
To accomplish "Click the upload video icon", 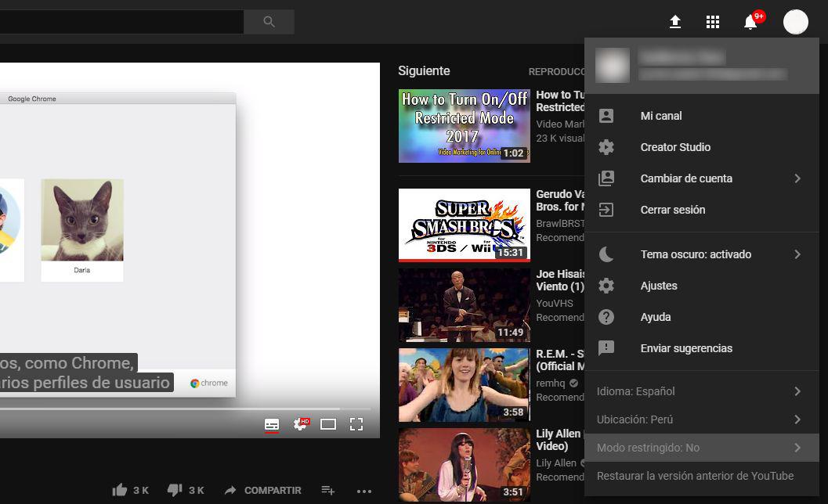I will tap(674, 22).
